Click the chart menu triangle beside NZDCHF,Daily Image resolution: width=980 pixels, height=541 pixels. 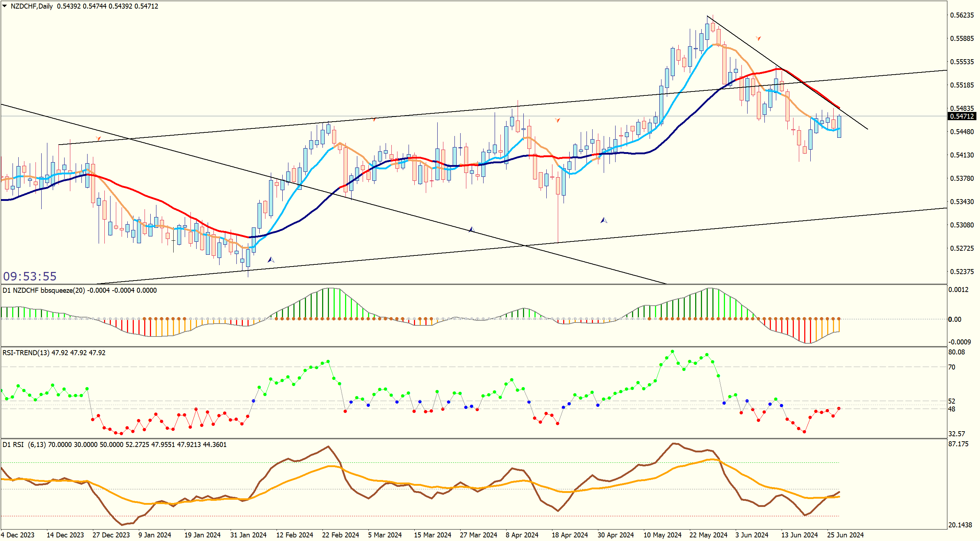coord(5,6)
